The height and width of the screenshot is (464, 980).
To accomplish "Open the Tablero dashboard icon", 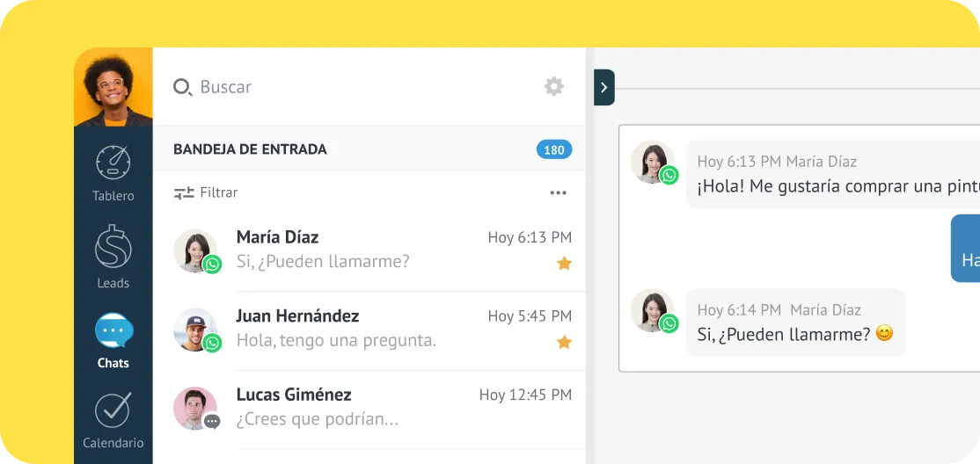I will coord(113,163).
